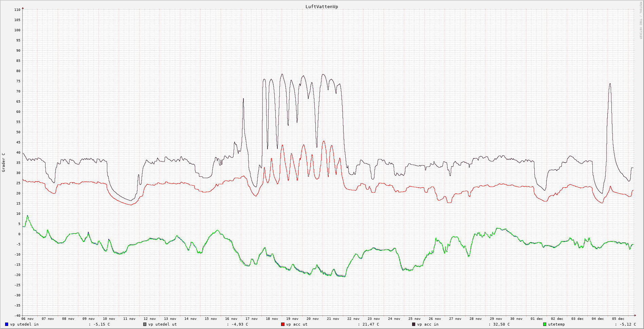Screen dimensions: 644x329
Task: Click the 05 dec date label
Action: click(618, 319)
